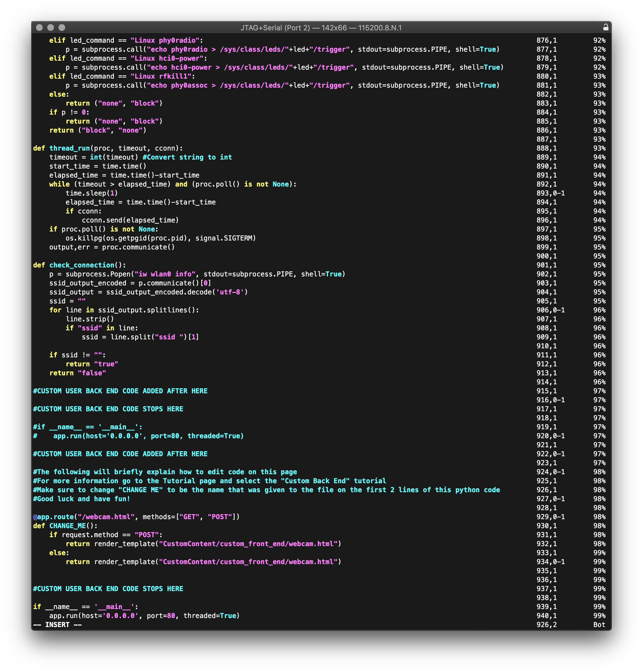The image size is (643, 672).
Task: Click the line number "929,0-1" in the right column
Action: pos(551,517)
